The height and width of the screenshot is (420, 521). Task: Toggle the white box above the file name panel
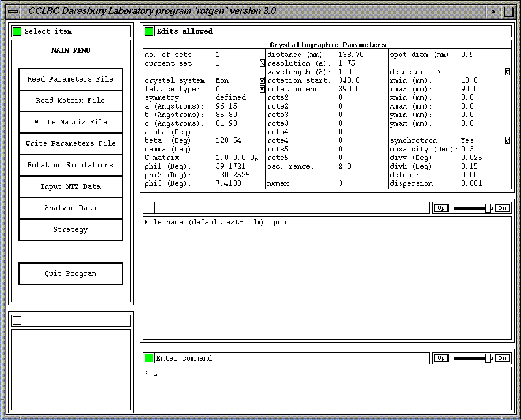click(x=149, y=208)
